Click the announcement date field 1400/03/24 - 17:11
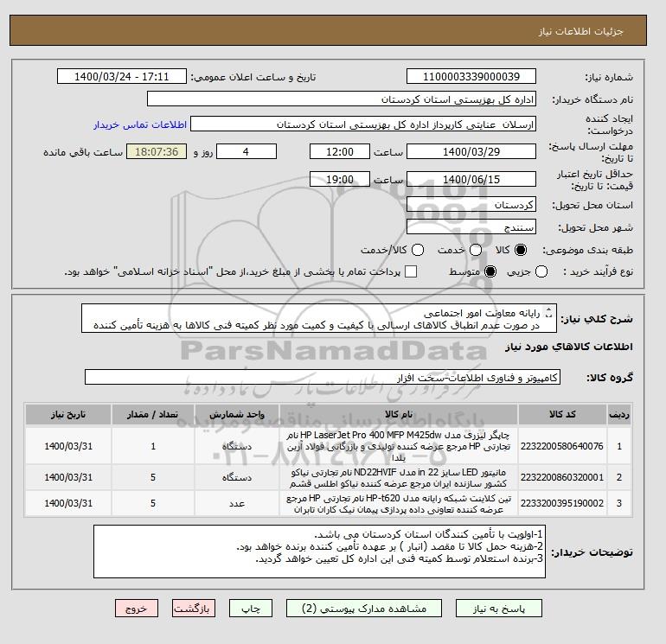Image resolution: width=666 pixels, height=644 pixels. point(121,76)
